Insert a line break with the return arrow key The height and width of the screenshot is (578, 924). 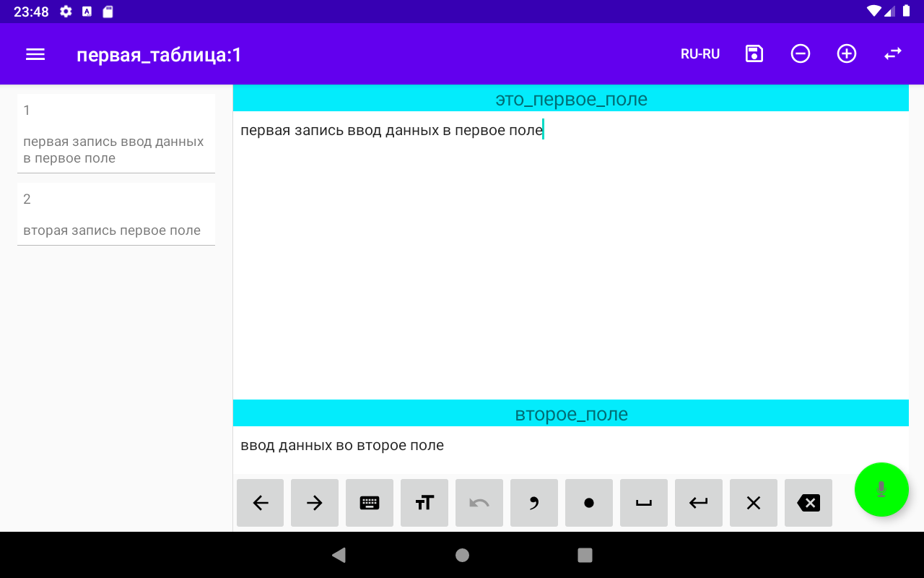[699, 503]
